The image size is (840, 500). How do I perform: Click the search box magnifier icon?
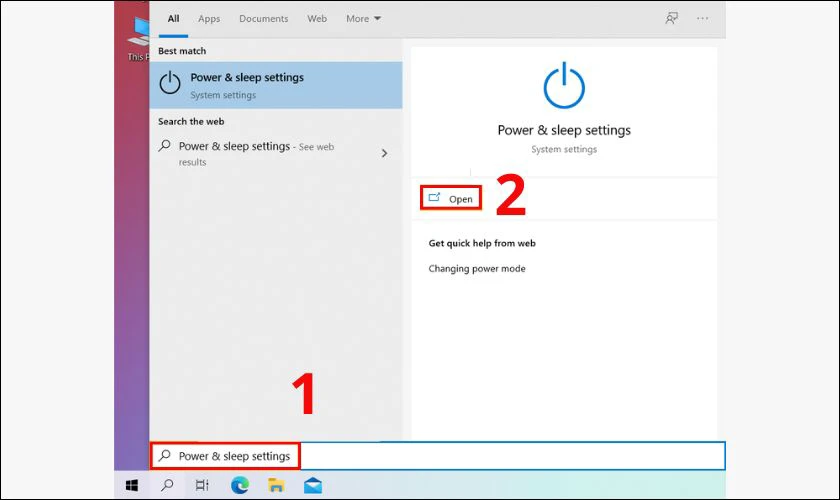pyautogui.click(x=164, y=456)
